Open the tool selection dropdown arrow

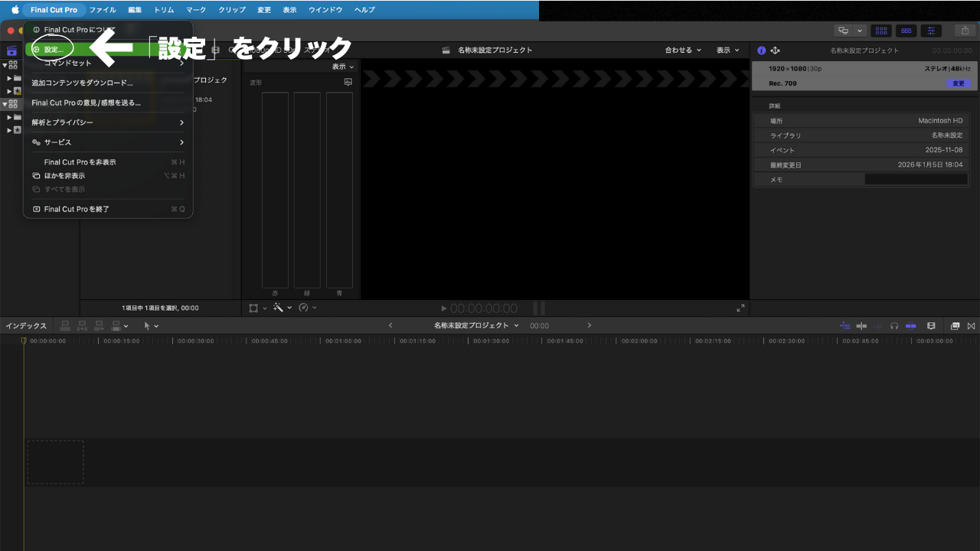click(155, 326)
